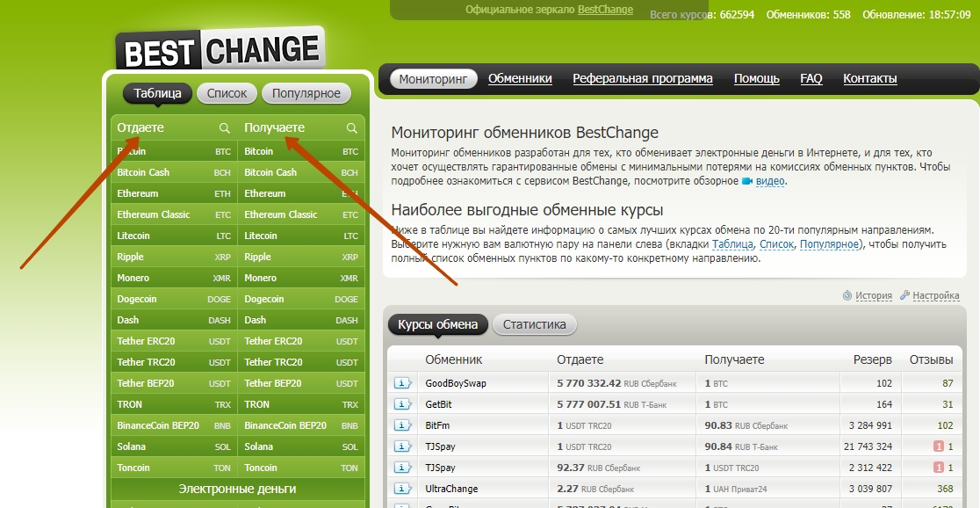Select Tether TRC20 in Отдаете column
This screenshot has height=508, width=980.
[x=174, y=362]
